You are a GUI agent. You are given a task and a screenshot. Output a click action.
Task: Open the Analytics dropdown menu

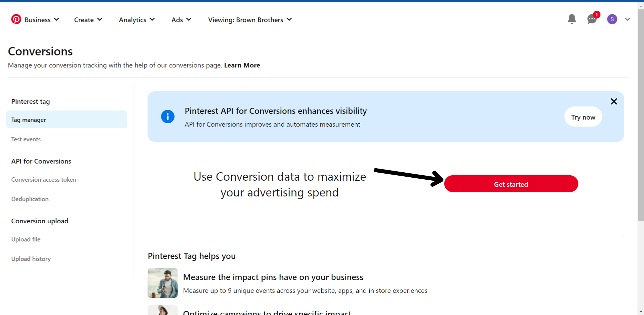(x=137, y=20)
